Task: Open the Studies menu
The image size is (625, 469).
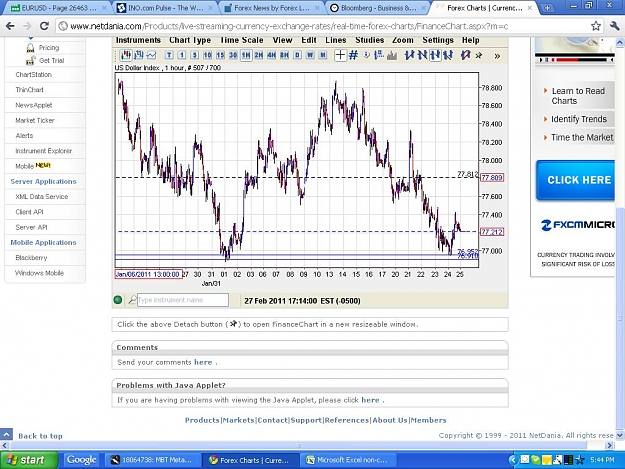Action: click(x=369, y=40)
